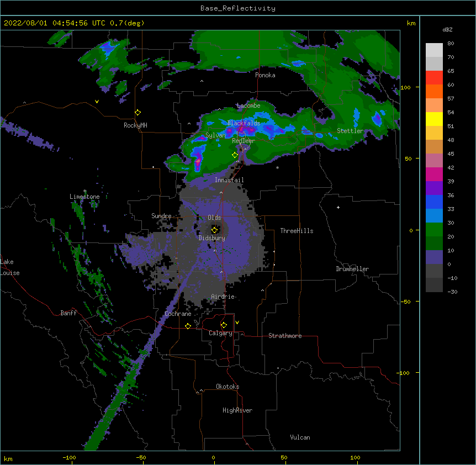The height and width of the screenshot is (465, 476).
Task: Select the yellow diamond marker below Cochrane
Action: 188,326
